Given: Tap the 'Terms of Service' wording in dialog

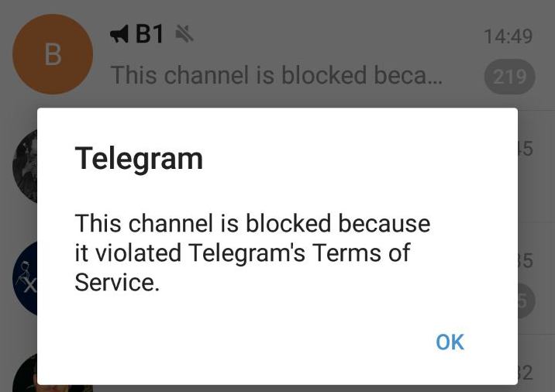Looking at the screenshot, I should tap(243, 267).
